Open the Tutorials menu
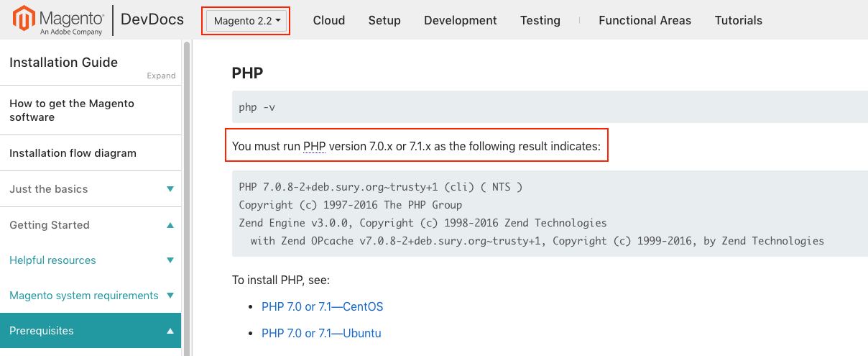The height and width of the screenshot is (356, 868). click(739, 20)
